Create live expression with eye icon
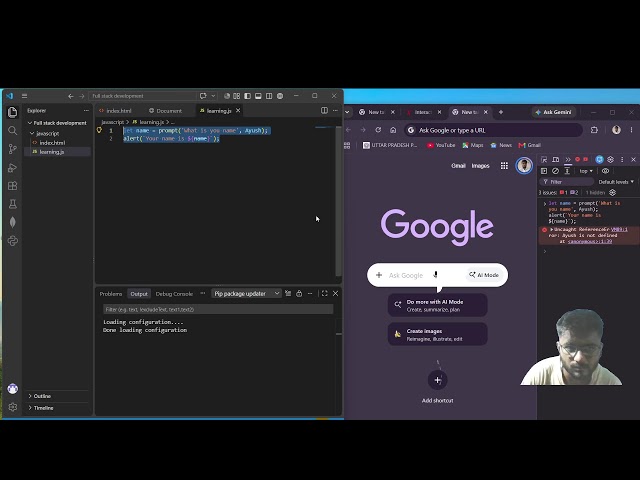The image size is (640, 480). [x=605, y=171]
